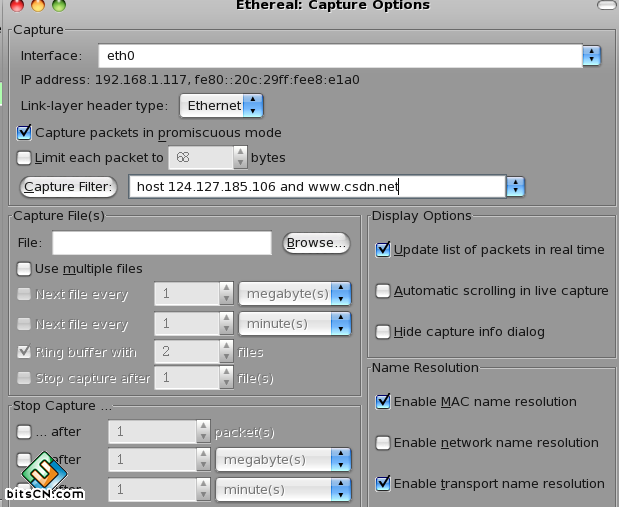Click the capture File path field
This screenshot has height=507, width=619.
point(162,242)
